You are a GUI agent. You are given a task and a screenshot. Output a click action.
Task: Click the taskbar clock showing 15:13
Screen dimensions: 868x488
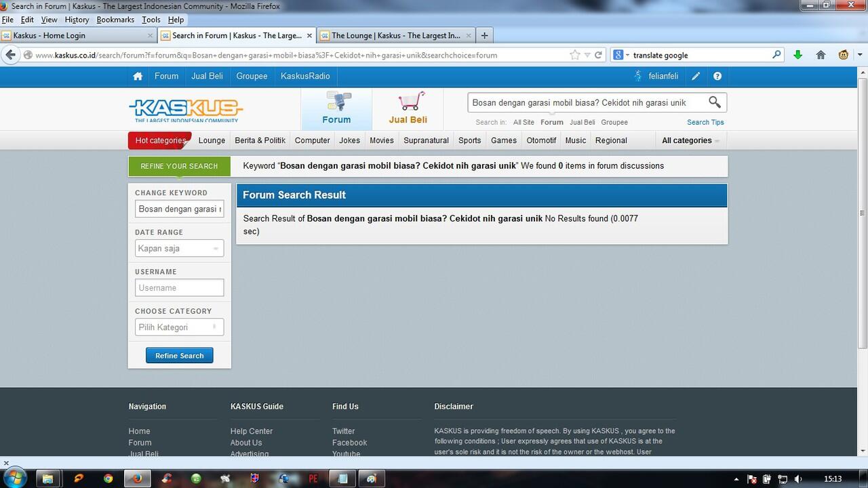pyautogui.click(x=833, y=479)
